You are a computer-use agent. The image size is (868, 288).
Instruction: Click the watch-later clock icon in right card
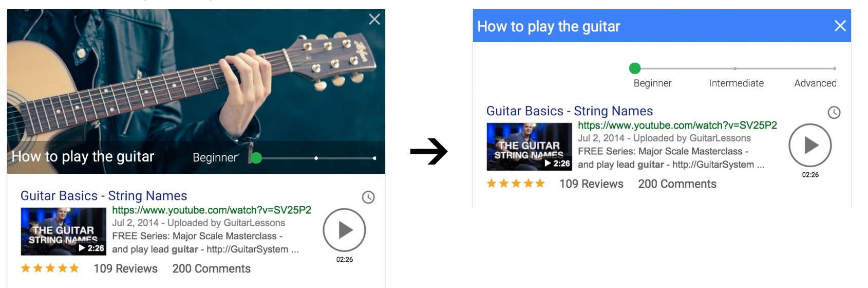point(834,112)
